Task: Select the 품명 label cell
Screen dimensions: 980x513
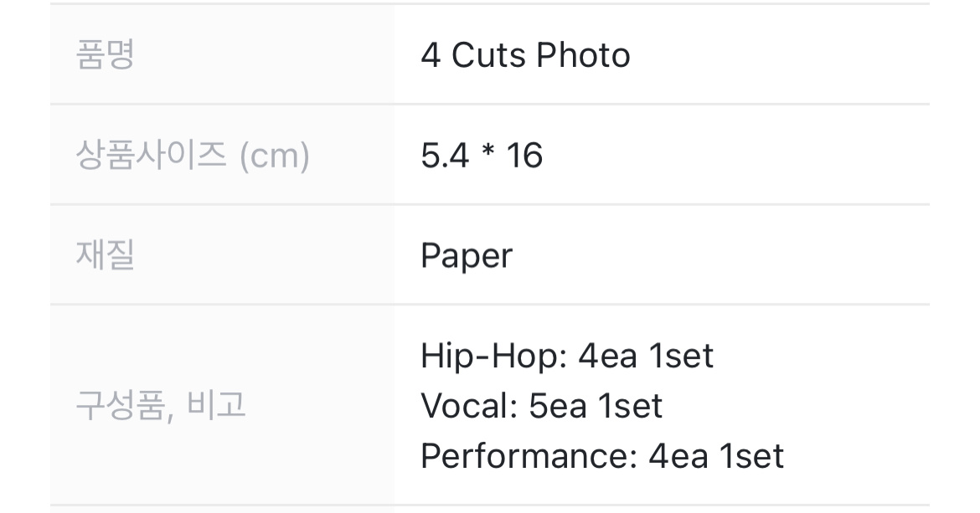Action: (222, 54)
